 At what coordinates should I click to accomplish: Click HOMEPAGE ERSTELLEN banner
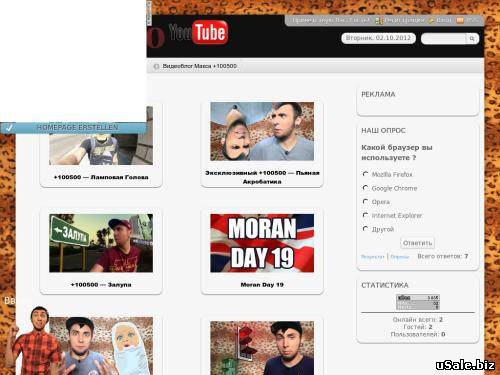73,128
